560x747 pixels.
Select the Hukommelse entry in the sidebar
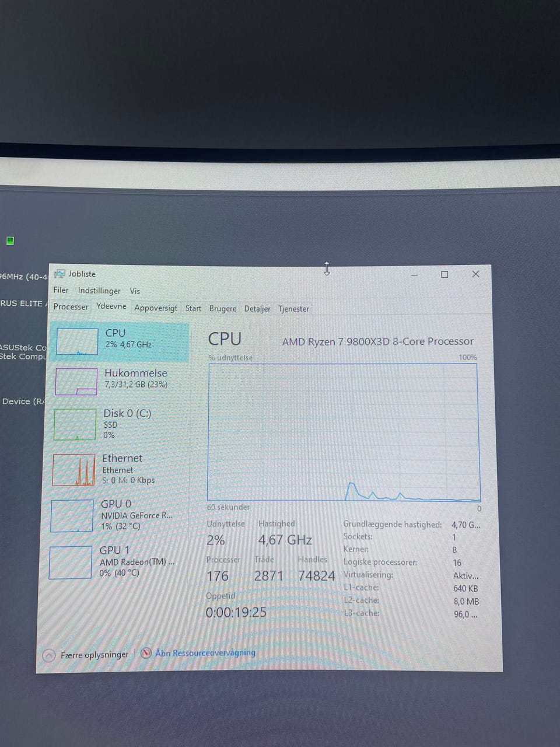click(120, 382)
